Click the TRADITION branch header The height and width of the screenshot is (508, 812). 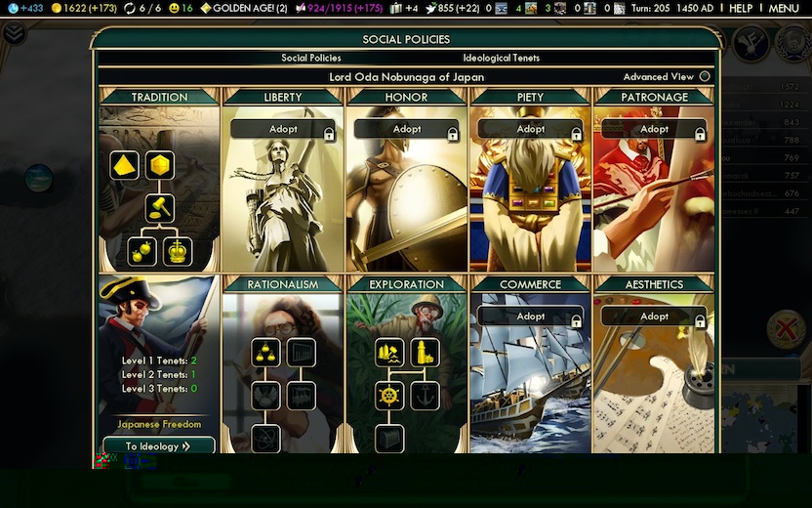[x=159, y=97]
